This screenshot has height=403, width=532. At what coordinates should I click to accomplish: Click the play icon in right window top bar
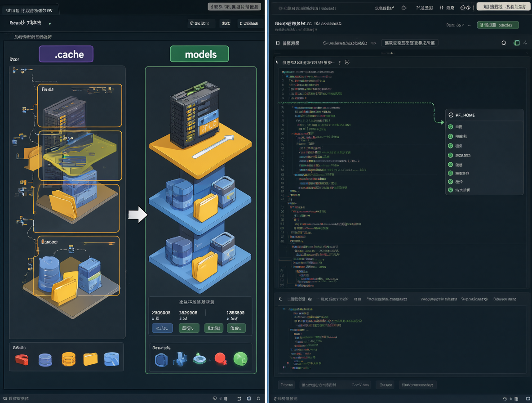[x=404, y=8]
